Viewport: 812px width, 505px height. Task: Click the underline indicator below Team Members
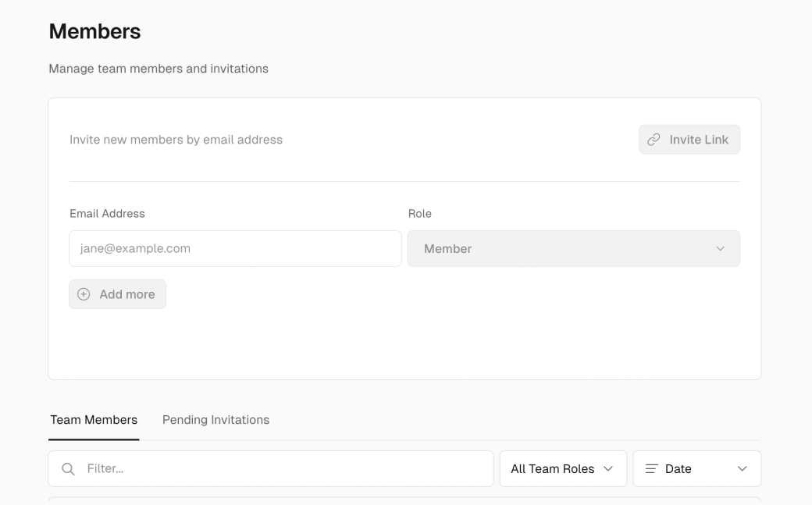pos(94,439)
